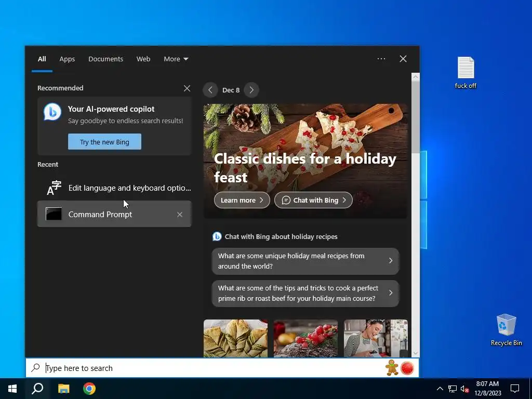Show hidden system tray icons
This screenshot has width=532, height=399.
point(440,389)
